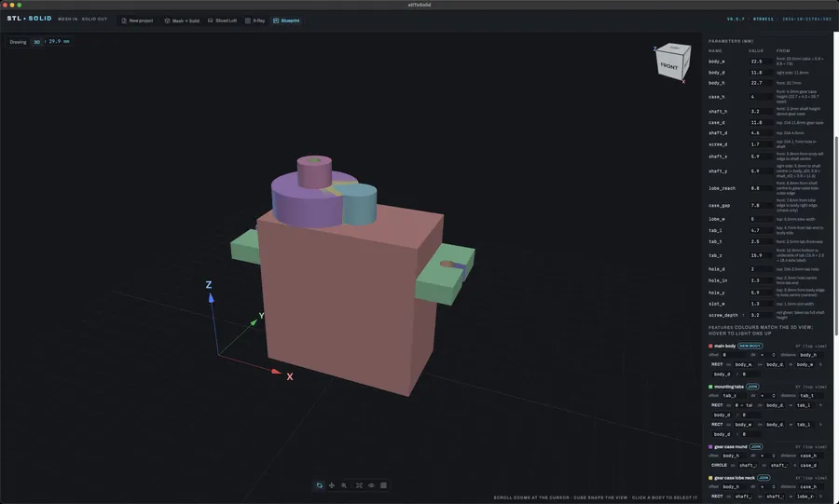Open the dir dropdown for main body
The height and width of the screenshot is (504, 839).
click(767, 355)
